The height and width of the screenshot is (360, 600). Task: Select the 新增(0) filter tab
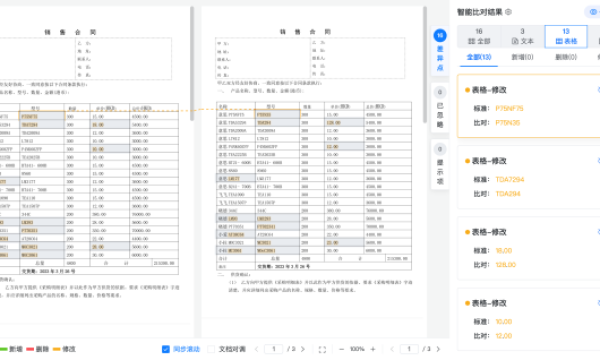pos(522,57)
